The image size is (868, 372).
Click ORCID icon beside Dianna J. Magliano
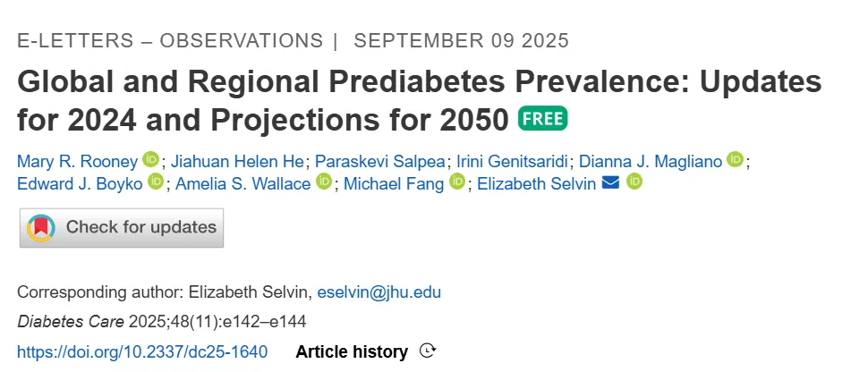[x=735, y=160]
